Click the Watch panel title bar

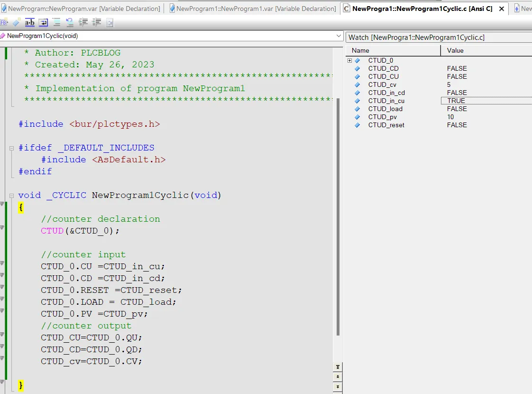click(x=439, y=38)
